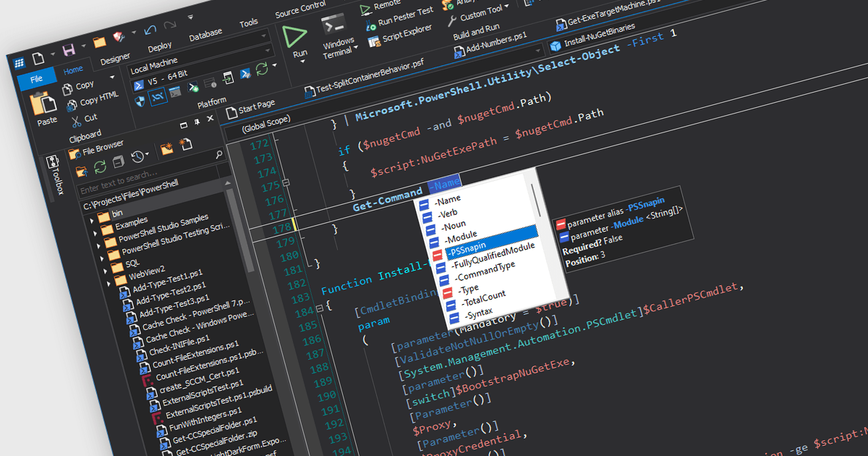Click the new file icon in File Browser
This screenshot has width=868, height=456.
coord(186,145)
